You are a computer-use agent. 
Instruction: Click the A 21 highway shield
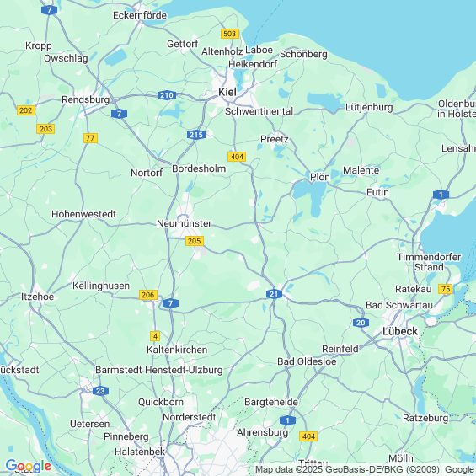pos(274,294)
